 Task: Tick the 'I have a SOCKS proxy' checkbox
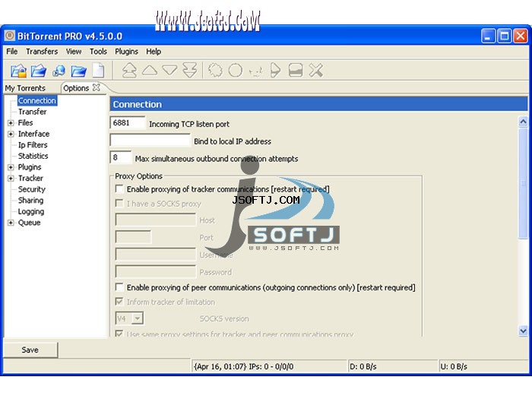pos(119,203)
